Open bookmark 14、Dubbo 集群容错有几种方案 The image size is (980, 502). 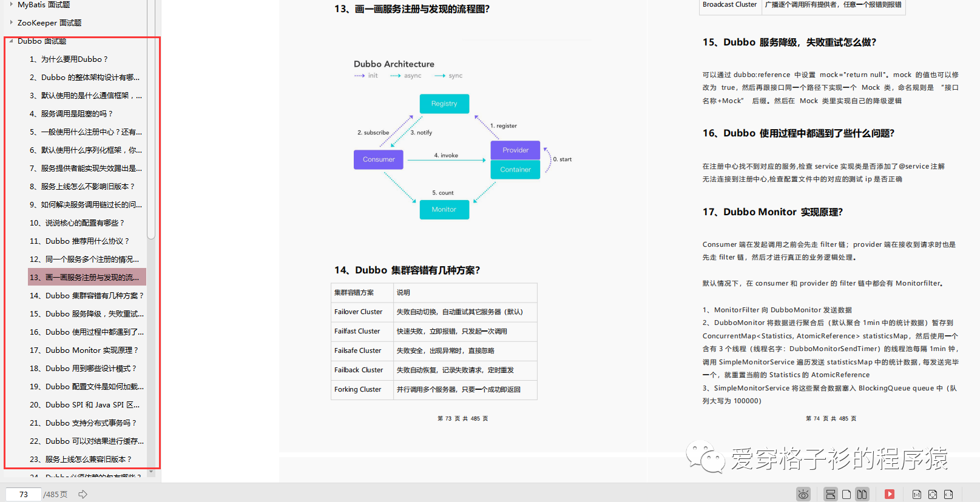tap(87, 295)
